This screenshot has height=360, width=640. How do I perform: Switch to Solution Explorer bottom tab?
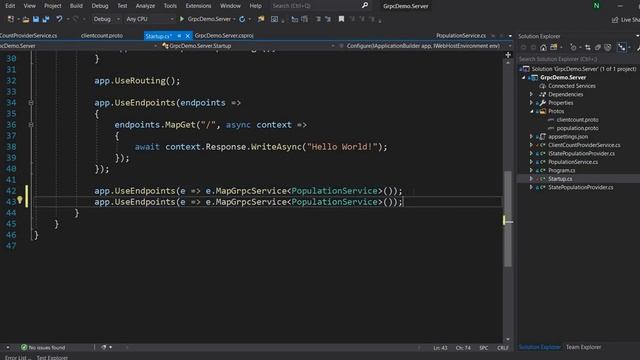coord(540,347)
